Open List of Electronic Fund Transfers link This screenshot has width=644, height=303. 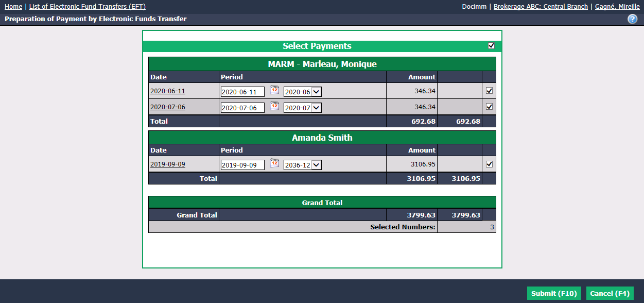(88, 7)
